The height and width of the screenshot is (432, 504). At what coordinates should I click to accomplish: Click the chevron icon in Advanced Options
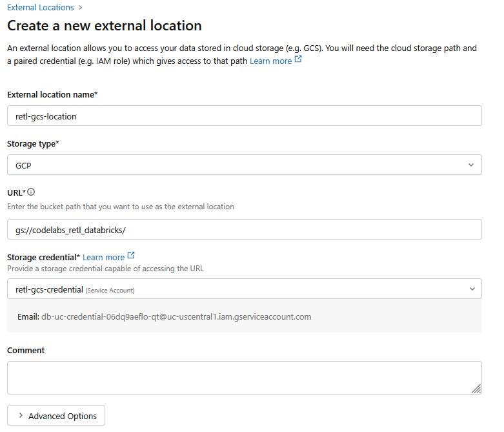tap(20, 416)
